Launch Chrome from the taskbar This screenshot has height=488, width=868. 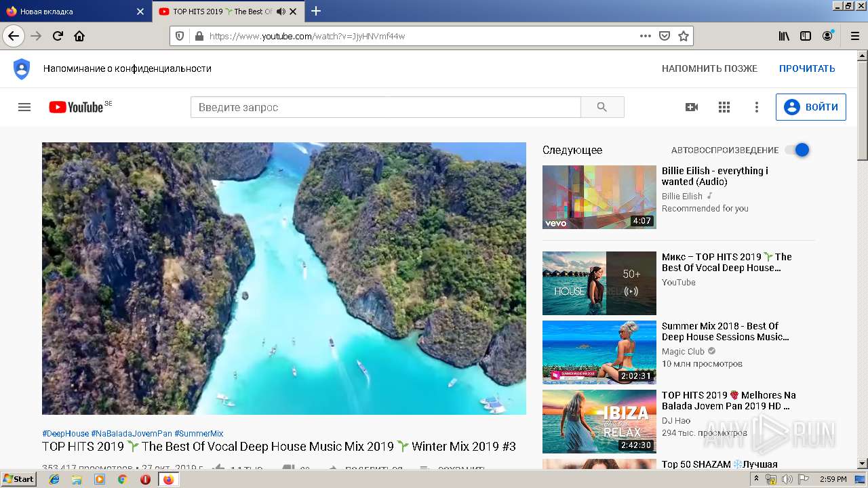(x=122, y=479)
